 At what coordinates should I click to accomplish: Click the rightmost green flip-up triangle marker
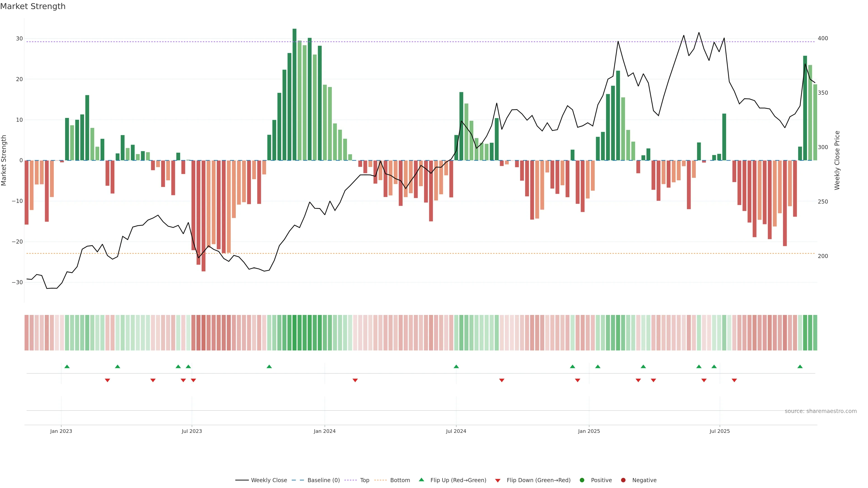(800, 366)
